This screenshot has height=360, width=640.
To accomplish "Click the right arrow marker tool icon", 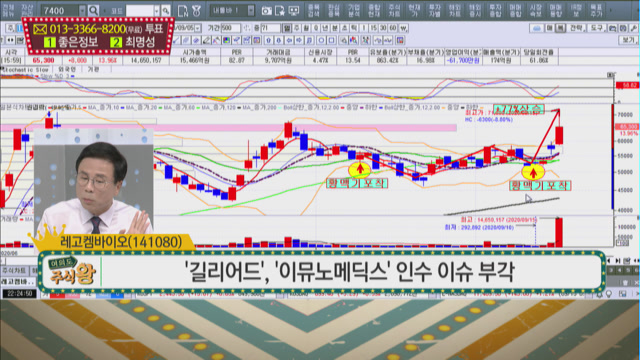I will coord(300,40).
